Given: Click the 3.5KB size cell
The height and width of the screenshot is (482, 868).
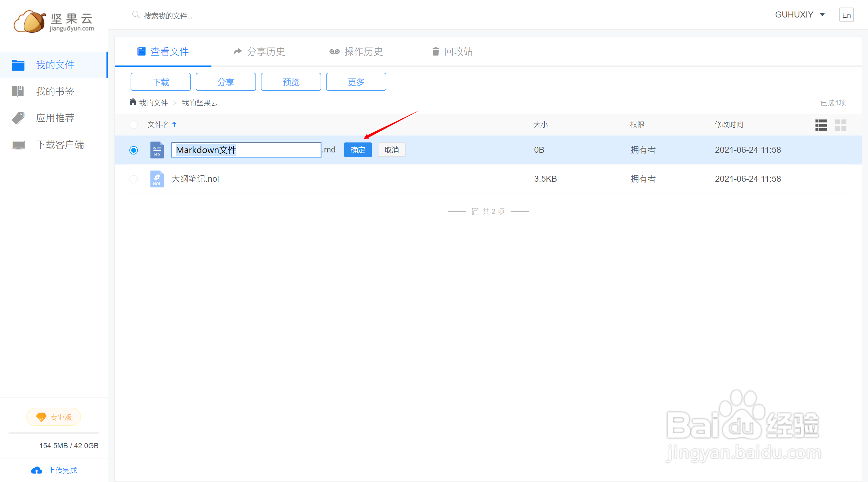Looking at the screenshot, I should click(545, 179).
